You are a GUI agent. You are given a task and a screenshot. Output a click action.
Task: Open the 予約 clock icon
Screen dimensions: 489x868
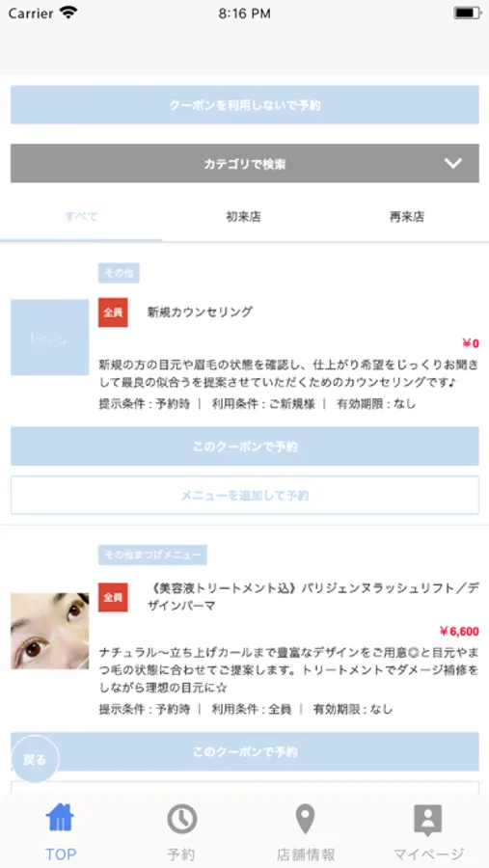pos(182,819)
